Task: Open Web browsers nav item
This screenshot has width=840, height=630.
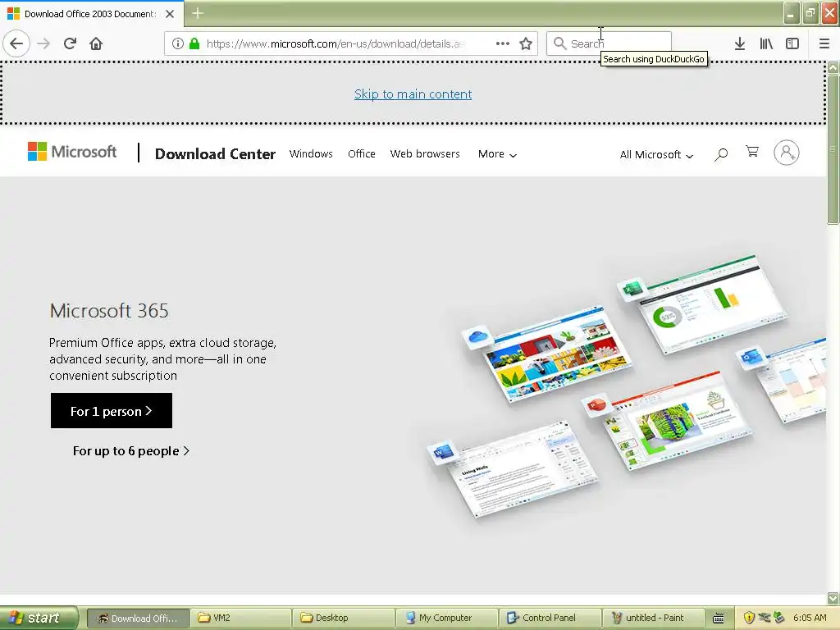Action: click(x=425, y=153)
